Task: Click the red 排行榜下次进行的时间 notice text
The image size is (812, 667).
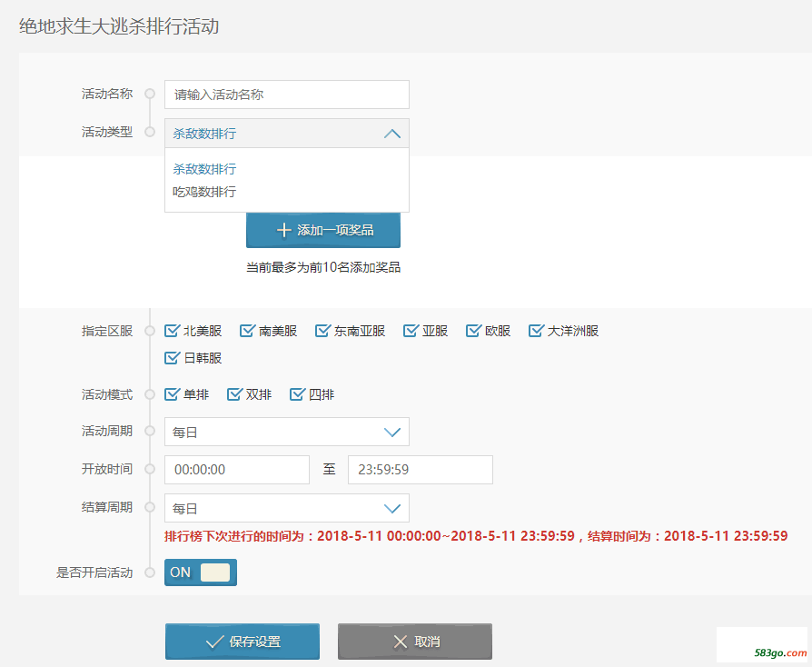Action: pos(476,536)
